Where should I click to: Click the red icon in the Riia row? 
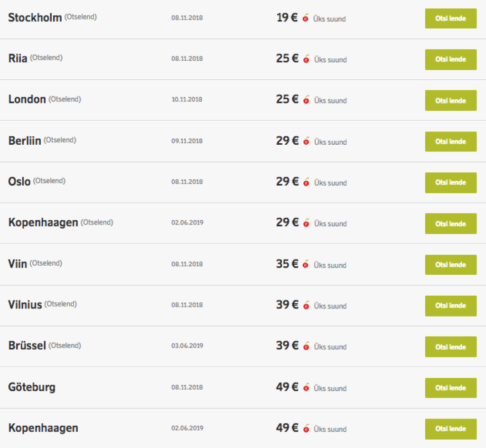[x=306, y=59]
